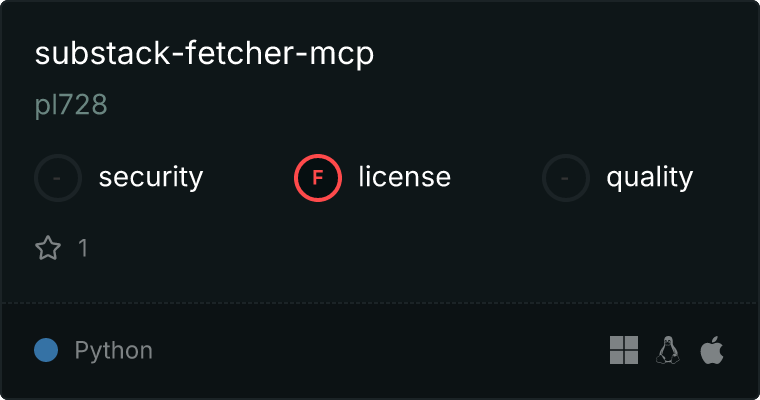Image resolution: width=760 pixels, height=400 pixels.
Task: Click the Apple macOS icon
Action: [x=712, y=350]
